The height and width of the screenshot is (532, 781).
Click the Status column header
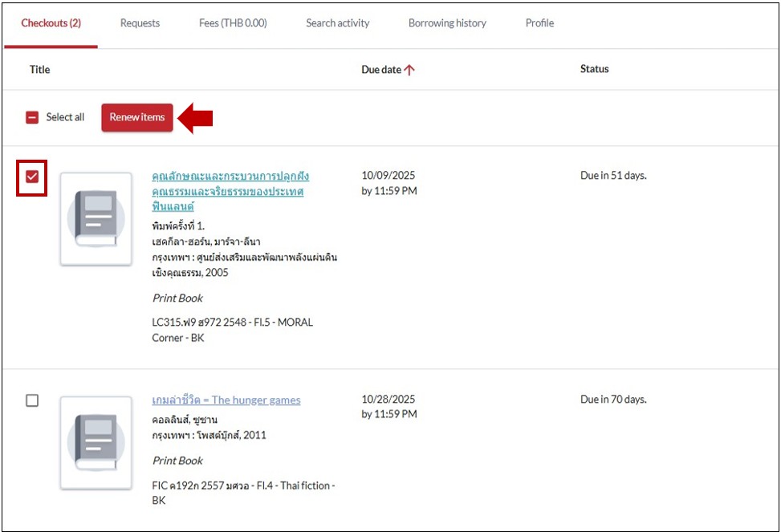[594, 69]
